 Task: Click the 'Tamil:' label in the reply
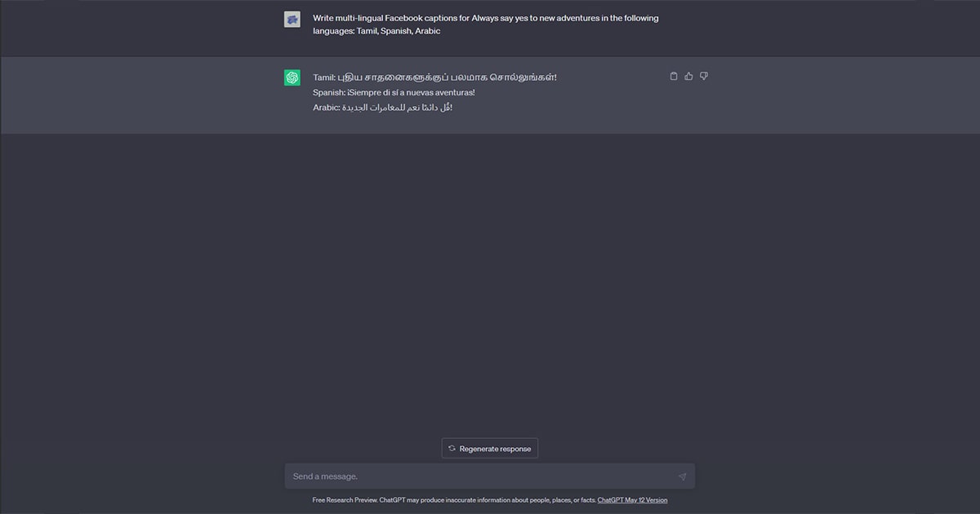[324, 78]
